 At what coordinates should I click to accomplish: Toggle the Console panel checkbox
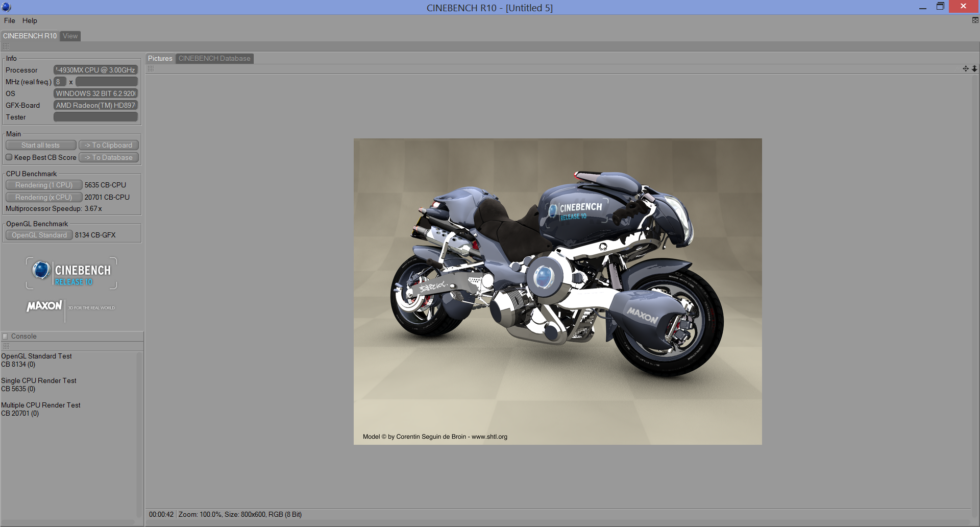(x=5, y=336)
